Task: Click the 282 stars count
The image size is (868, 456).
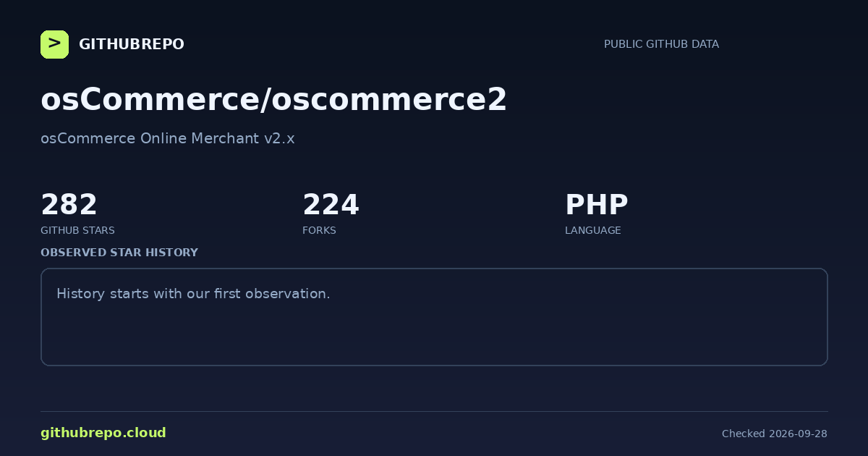Action: pos(69,205)
